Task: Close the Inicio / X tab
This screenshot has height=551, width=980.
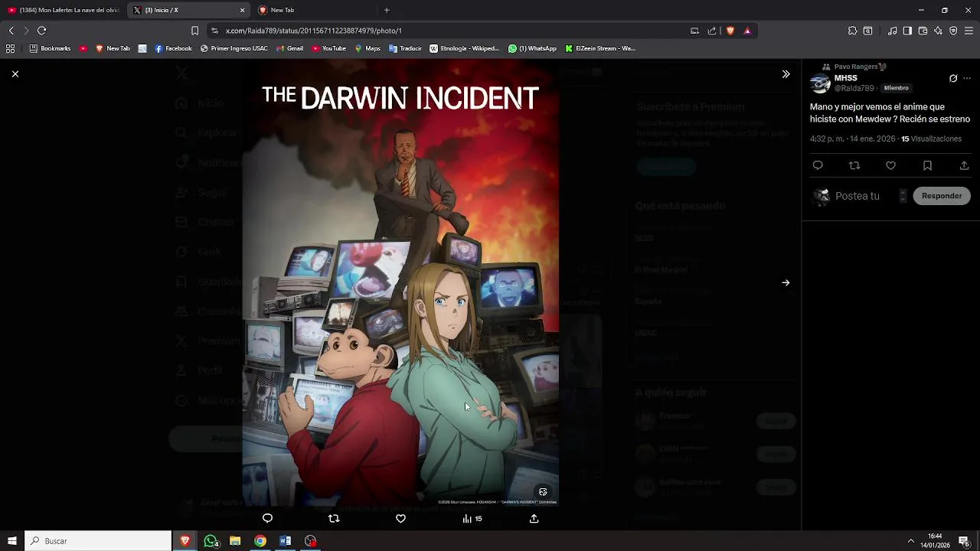Action: [x=243, y=10]
